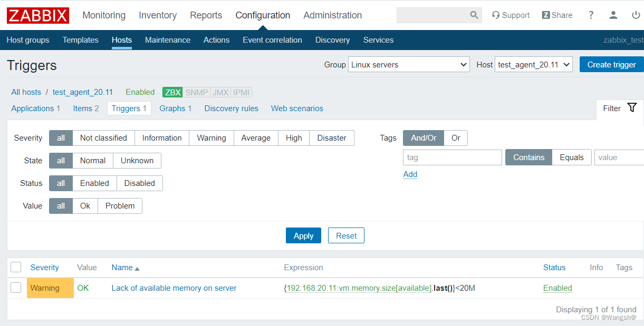644x326 pixels.
Task: Open the Host dropdown test_agent_20.11
Action: pyautogui.click(x=534, y=65)
